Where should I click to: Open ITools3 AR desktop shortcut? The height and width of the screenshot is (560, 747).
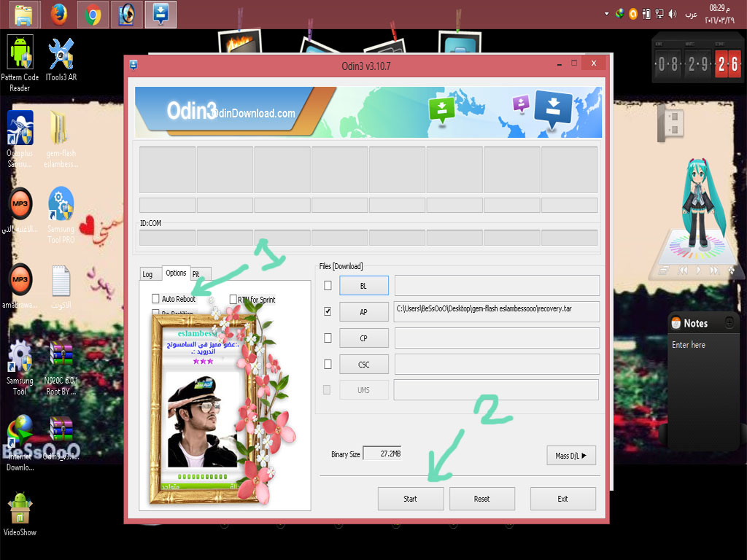tap(61, 60)
